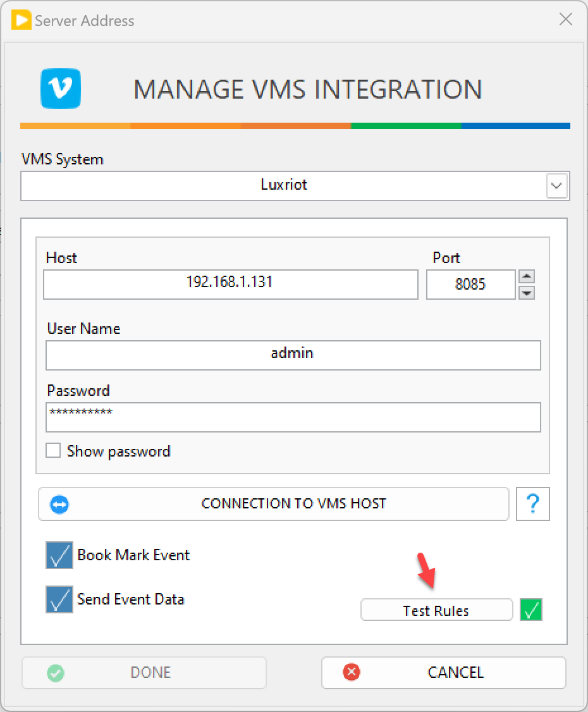
Task: Click the green check icon on Done
Action: [x=56, y=672]
